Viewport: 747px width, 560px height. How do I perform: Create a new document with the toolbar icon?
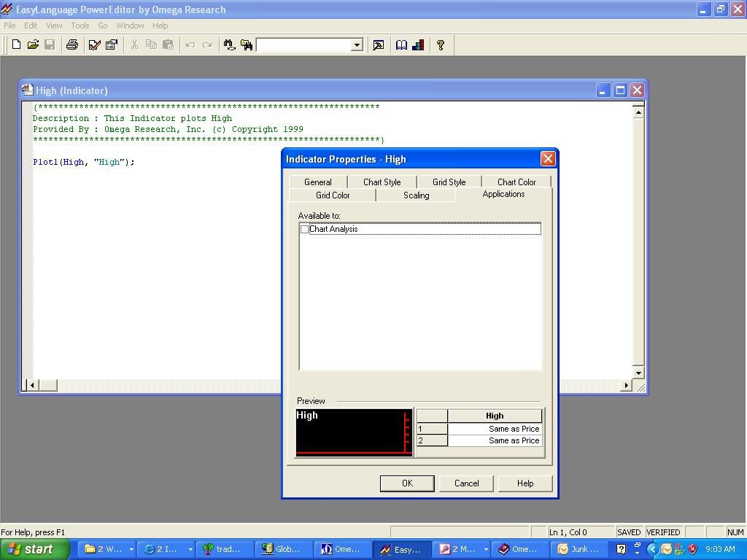click(x=16, y=44)
